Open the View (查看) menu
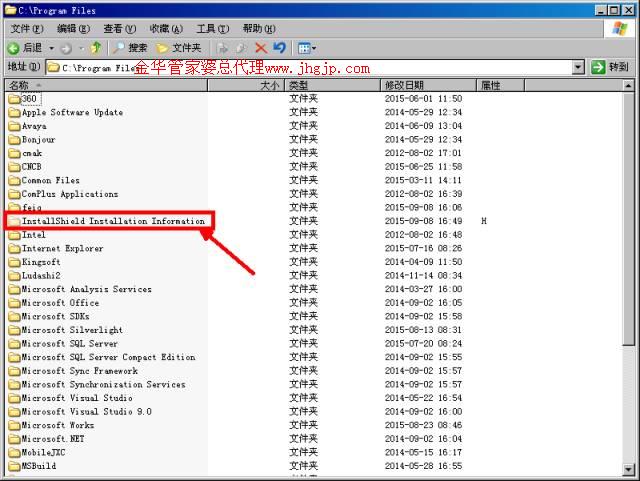 pyautogui.click(x=120, y=29)
